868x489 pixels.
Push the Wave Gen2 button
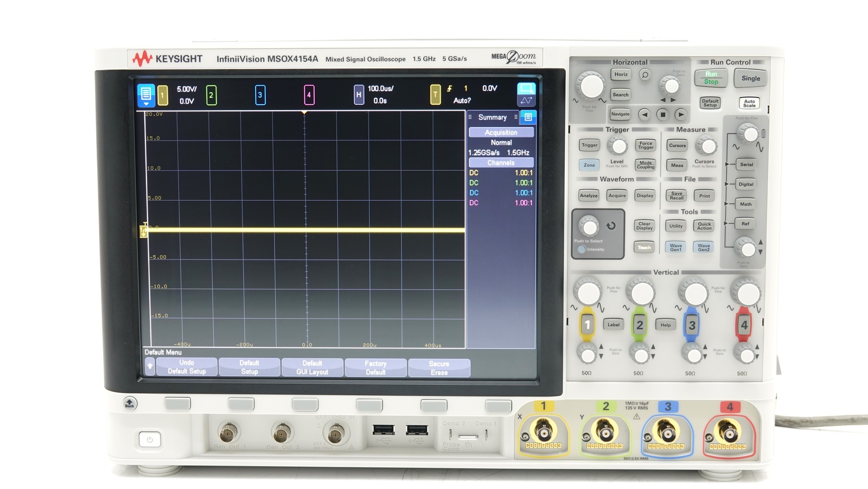point(704,247)
